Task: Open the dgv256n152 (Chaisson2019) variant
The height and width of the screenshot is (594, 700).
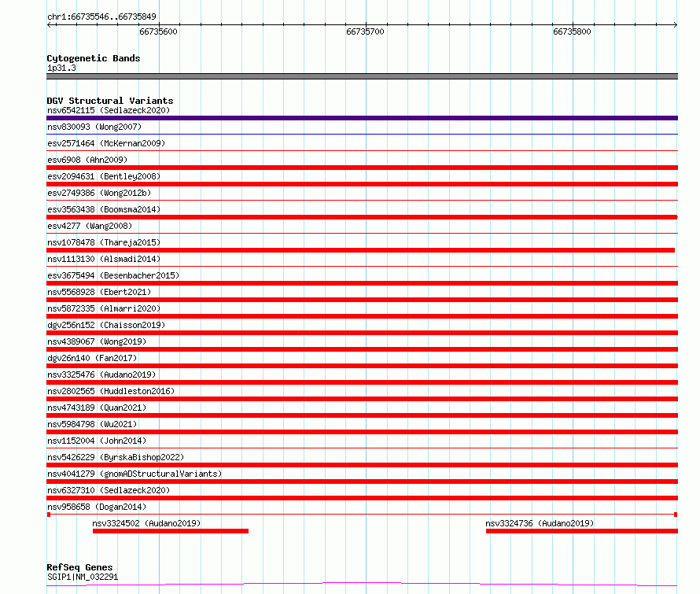Action: coord(106,325)
